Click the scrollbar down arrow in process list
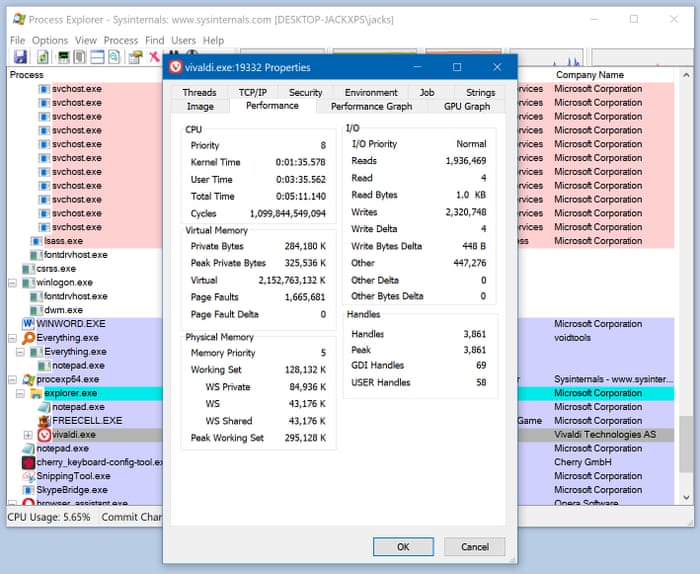The image size is (700, 574). point(686,498)
